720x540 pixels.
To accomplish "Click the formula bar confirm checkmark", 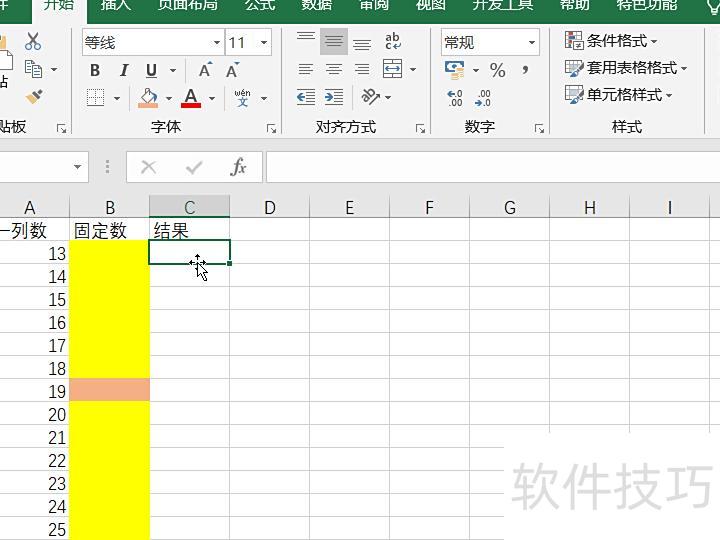I will click(x=194, y=167).
